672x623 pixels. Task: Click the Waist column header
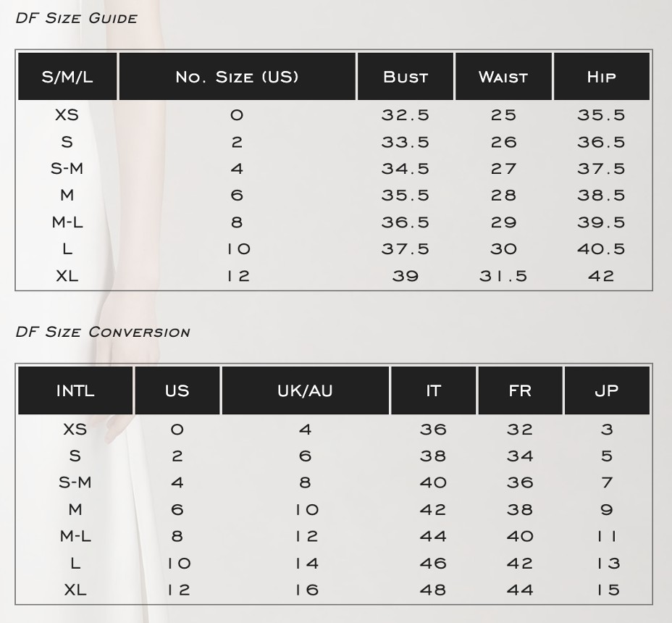(503, 76)
